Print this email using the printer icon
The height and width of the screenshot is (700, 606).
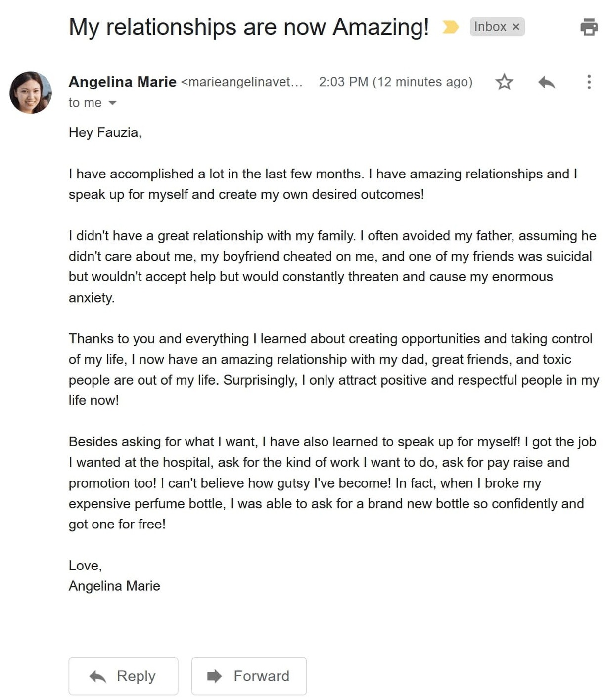[589, 27]
